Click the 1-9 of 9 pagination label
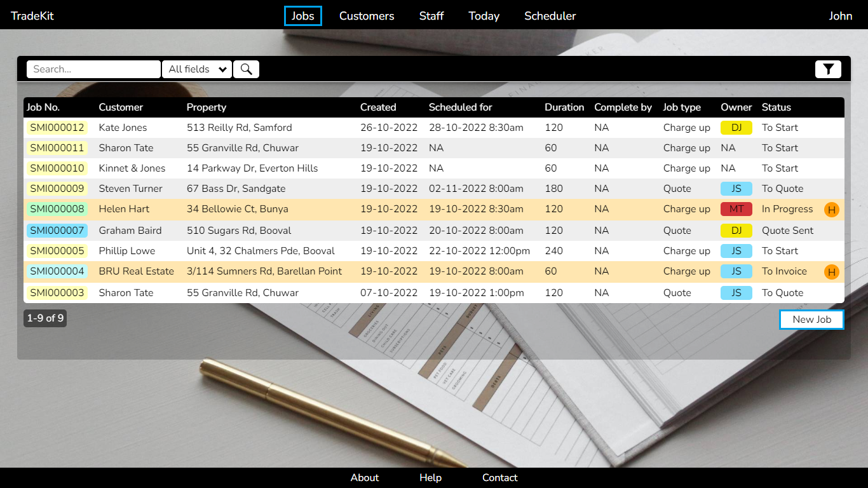 point(45,318)
